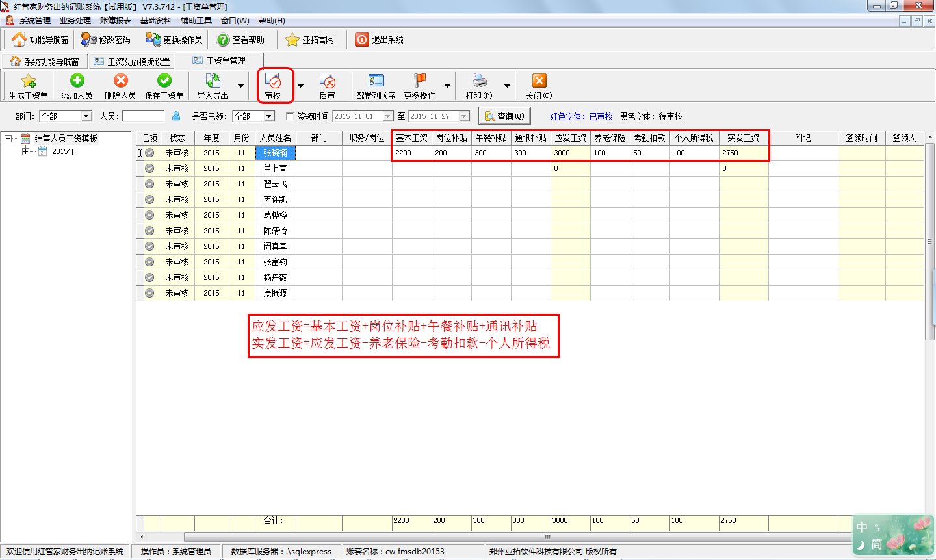Click the 退出系统 button
Screen dimensions: 936x560
coord(380,40)
